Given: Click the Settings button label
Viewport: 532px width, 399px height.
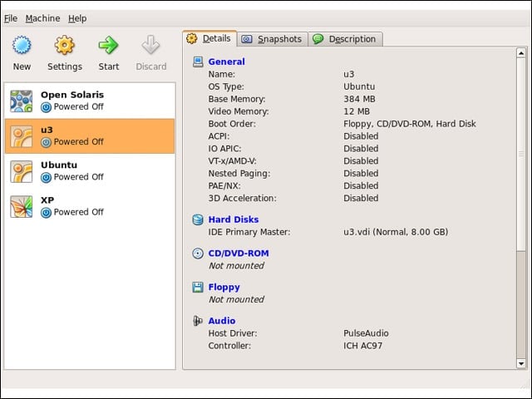Looking at the screenshot, I should tap(65, 66).
